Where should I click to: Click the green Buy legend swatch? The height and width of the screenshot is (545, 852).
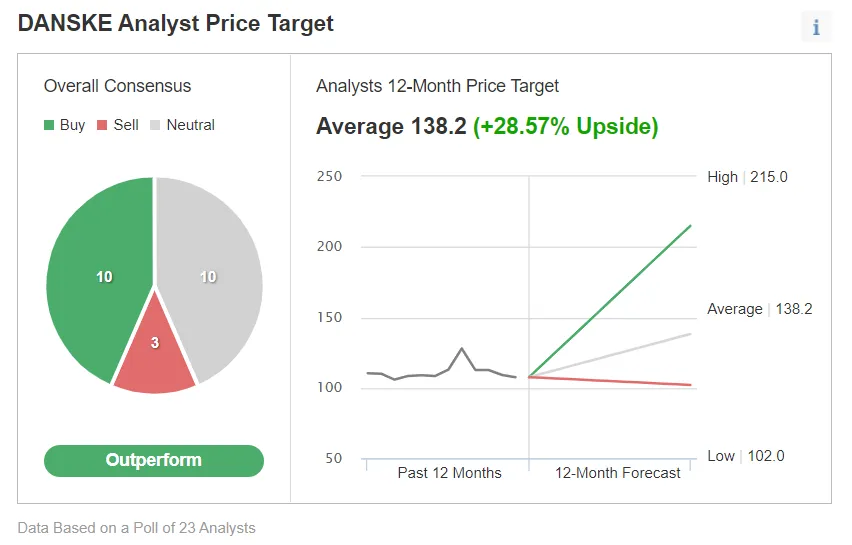[49, 126]
